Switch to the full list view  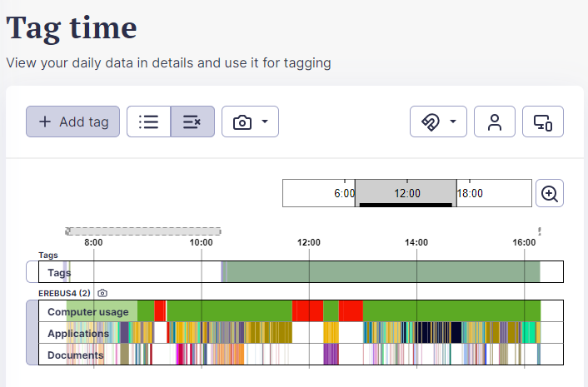pos(148,122)
